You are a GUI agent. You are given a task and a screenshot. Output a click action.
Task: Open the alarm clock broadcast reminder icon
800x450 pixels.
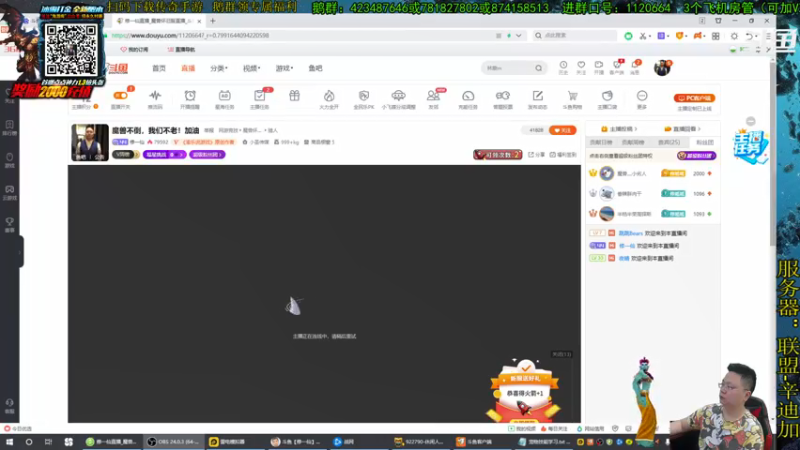(x=190, y=96)
